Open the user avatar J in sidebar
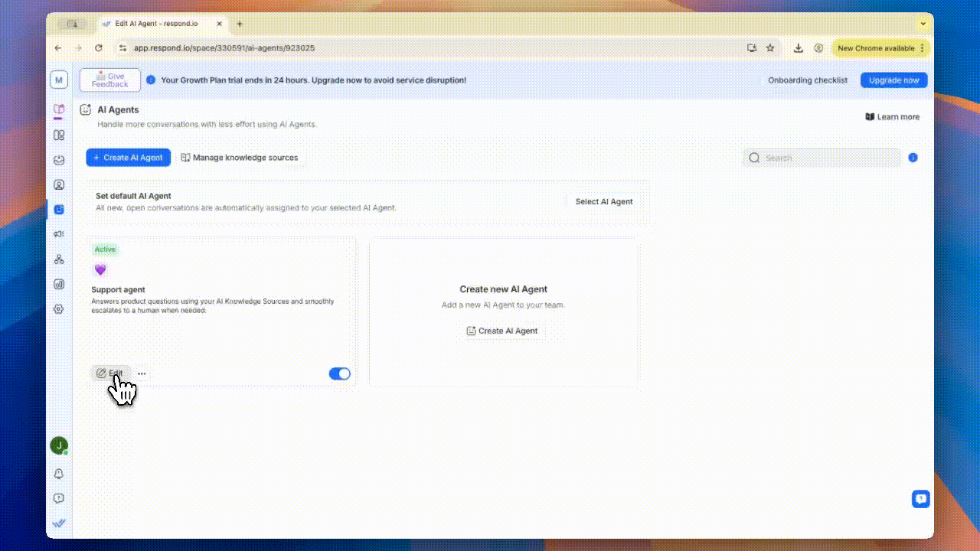 pos(59,445)
